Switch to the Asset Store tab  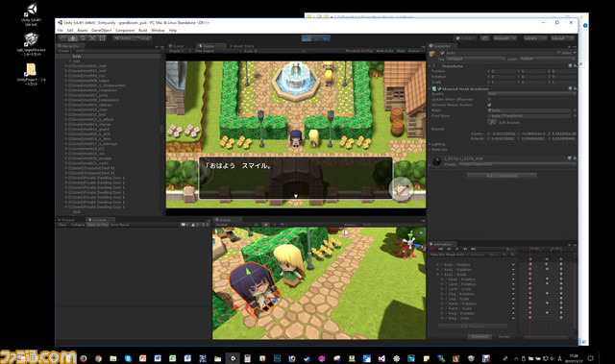click(x=241, y=46)
